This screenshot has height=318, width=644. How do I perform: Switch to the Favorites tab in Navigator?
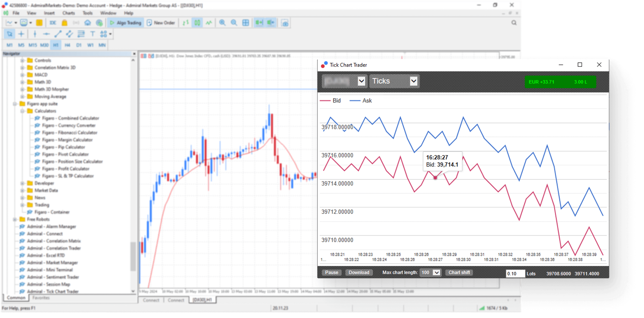(41, 298)
